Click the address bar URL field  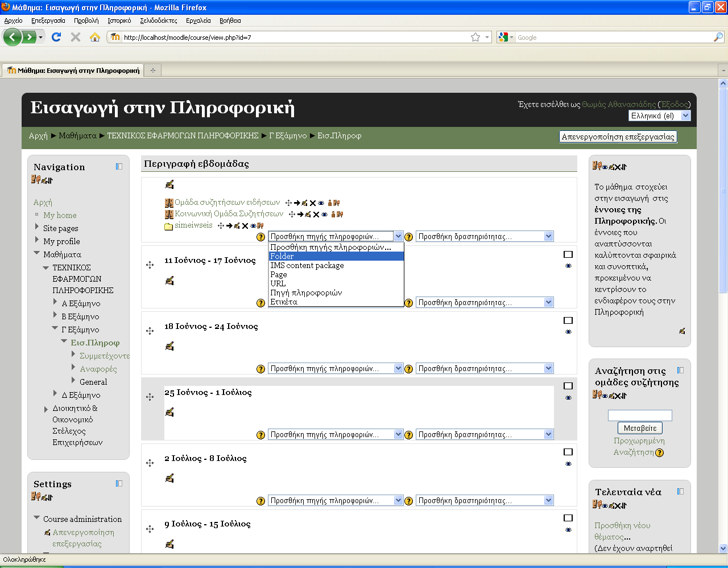tap(296, 38)
